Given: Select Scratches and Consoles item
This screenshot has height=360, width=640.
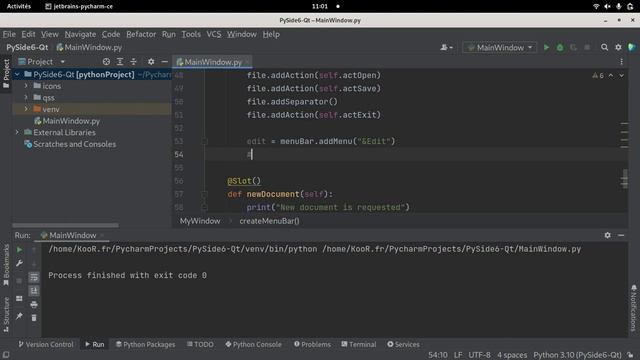Looking at the screenshot, I should click(x=74, y=144).
